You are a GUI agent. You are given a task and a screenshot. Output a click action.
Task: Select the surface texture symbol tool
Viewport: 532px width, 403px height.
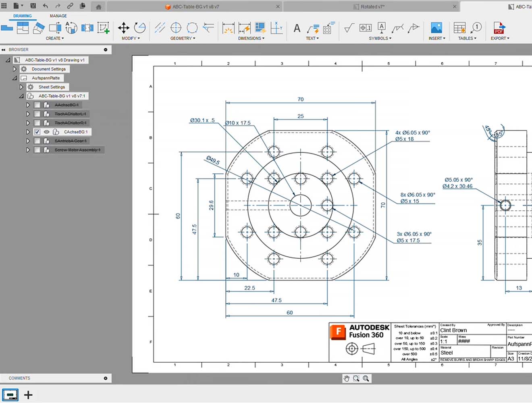coord(349,28)
